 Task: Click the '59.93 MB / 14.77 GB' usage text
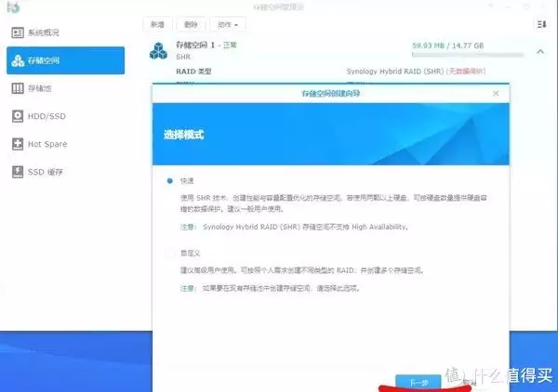coord(447,46)
